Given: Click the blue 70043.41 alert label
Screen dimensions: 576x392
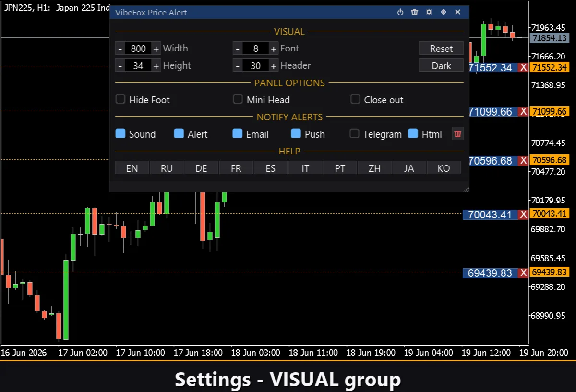Looking at the screenshot, I should [491, 214].
